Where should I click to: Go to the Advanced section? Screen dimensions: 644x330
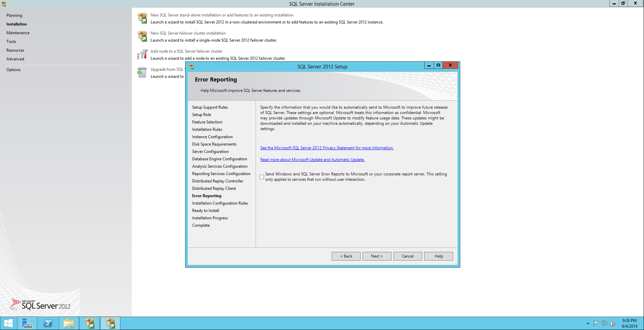(15, 59)
